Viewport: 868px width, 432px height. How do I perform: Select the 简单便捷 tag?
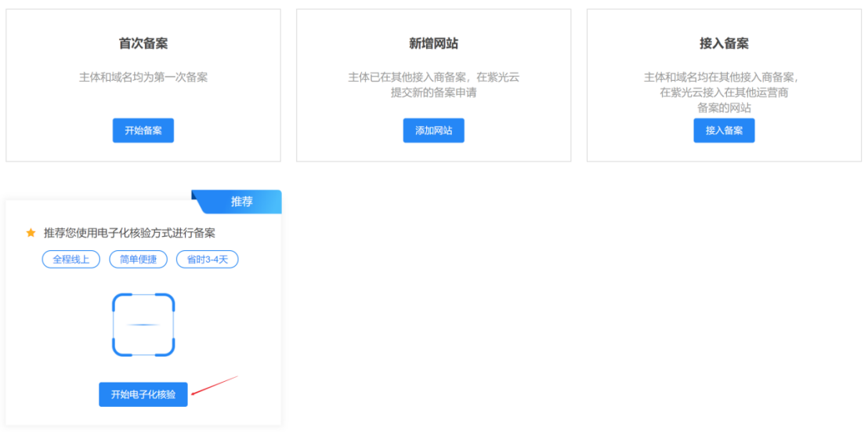coord(139,260)
